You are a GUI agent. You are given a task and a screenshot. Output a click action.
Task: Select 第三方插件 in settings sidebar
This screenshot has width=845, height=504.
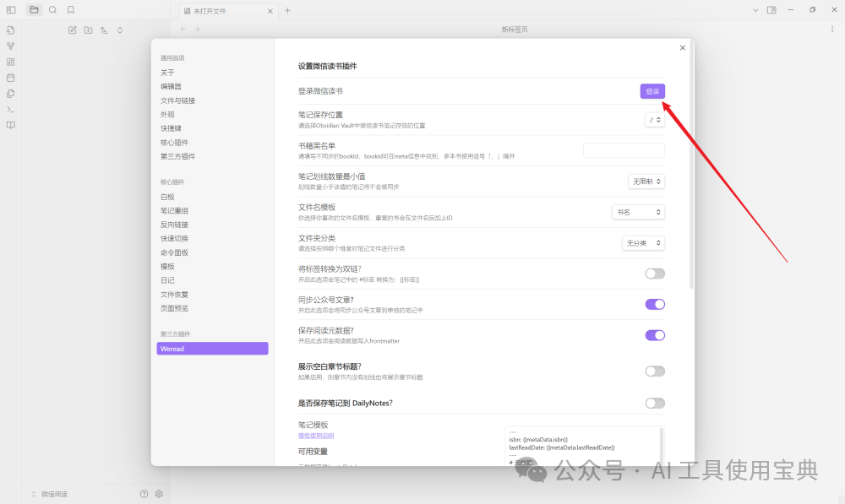[x=177, y=156]
